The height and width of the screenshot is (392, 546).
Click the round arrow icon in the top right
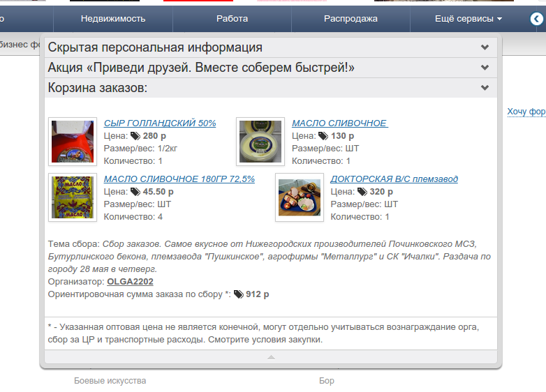click(x=536, y=19)
